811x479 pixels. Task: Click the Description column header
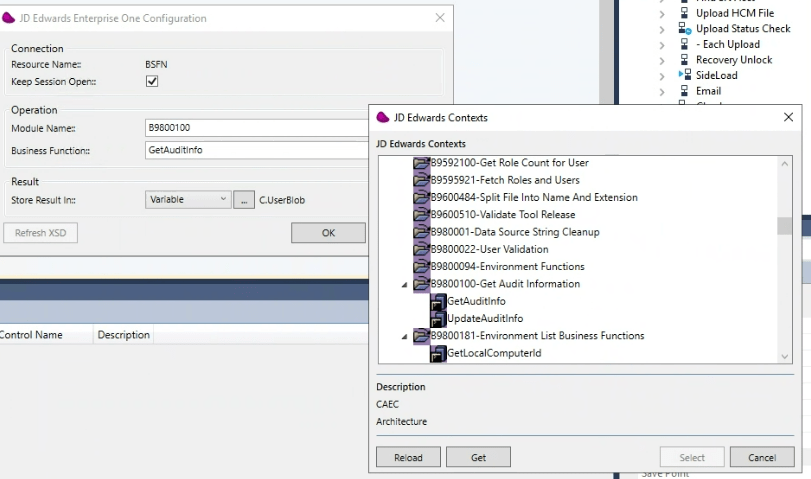pos(124,335)
